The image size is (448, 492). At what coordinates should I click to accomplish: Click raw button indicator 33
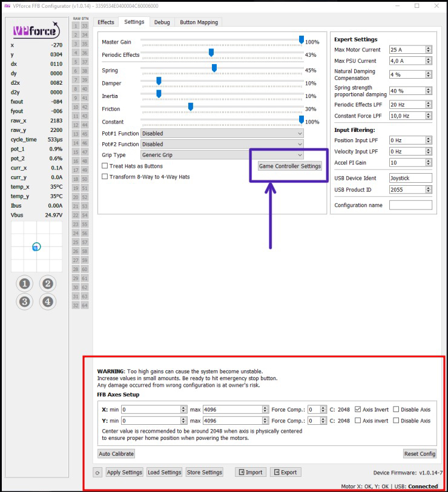click(85, 26)
